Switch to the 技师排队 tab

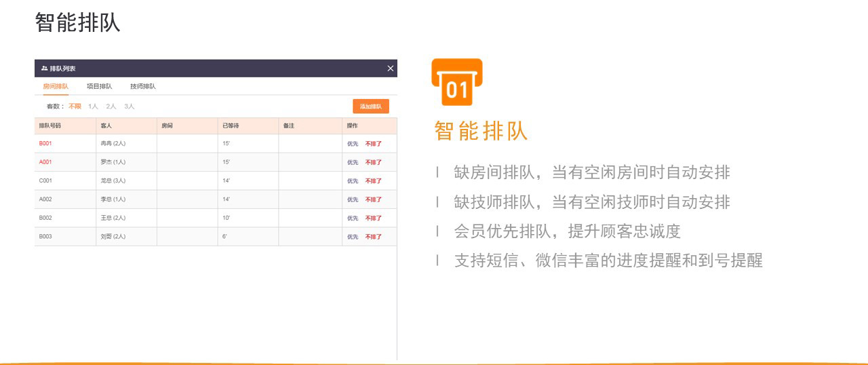143,87
